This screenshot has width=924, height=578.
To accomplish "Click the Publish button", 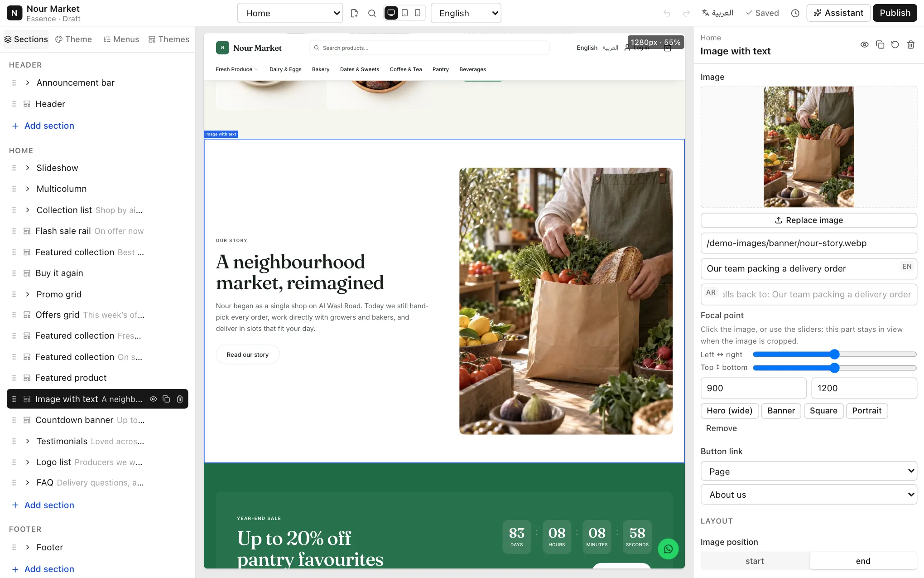I will point(895,13).
